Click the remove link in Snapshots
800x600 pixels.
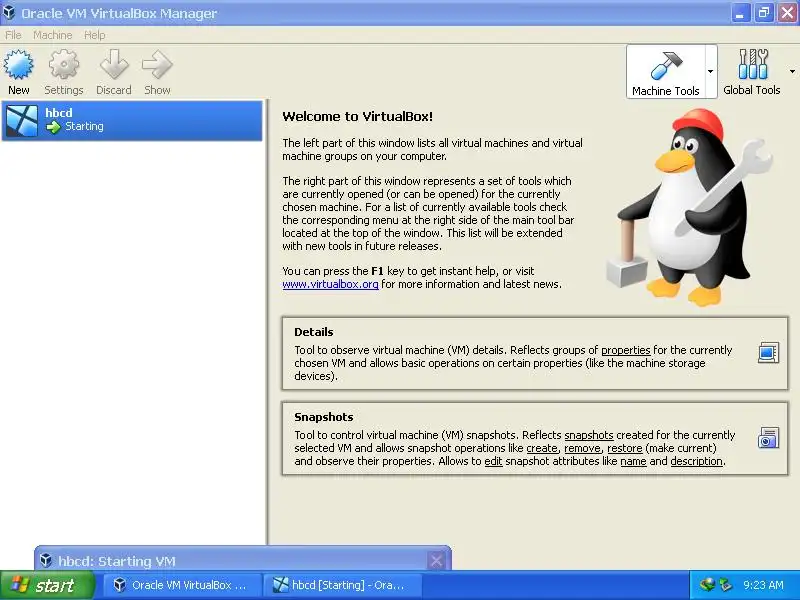(x=582, y=448)
